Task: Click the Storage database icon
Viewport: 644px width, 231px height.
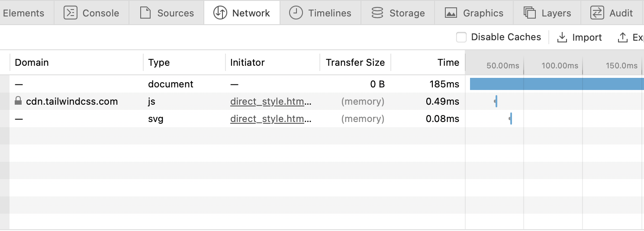Action: click(377, 13)
